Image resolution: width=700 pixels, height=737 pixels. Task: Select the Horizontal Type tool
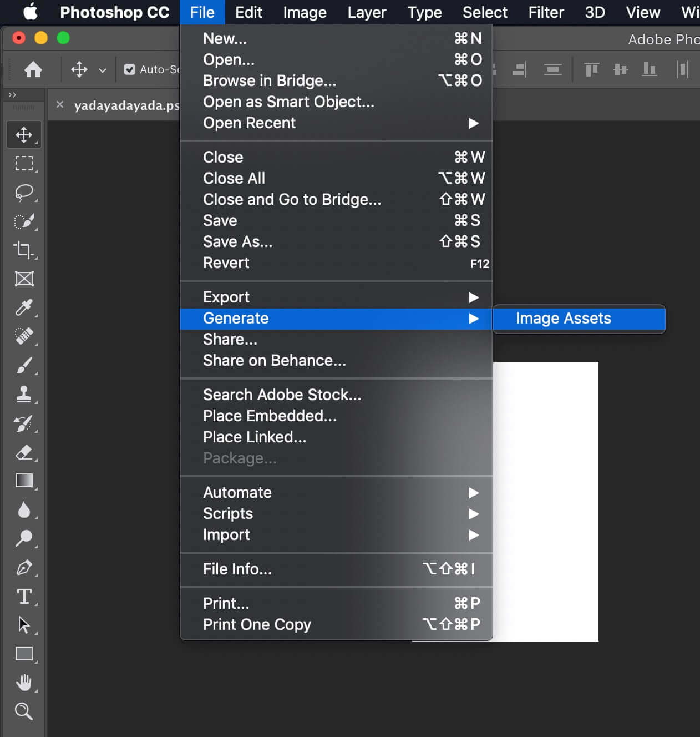[x=24, y=597]
